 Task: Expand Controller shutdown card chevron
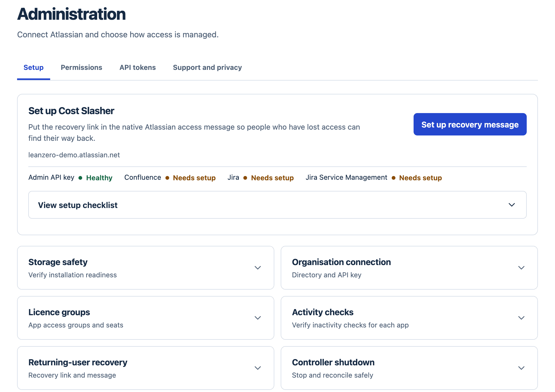521,368
